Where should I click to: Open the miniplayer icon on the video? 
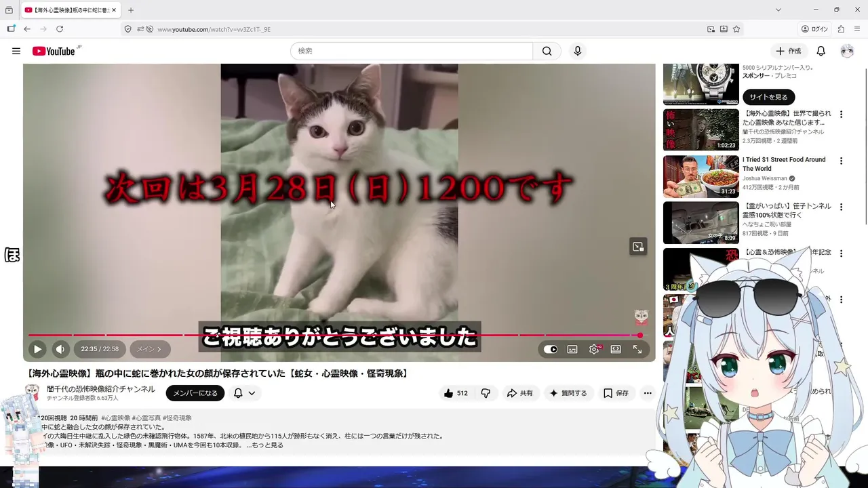pyautogui.click(x=638, y=247)
